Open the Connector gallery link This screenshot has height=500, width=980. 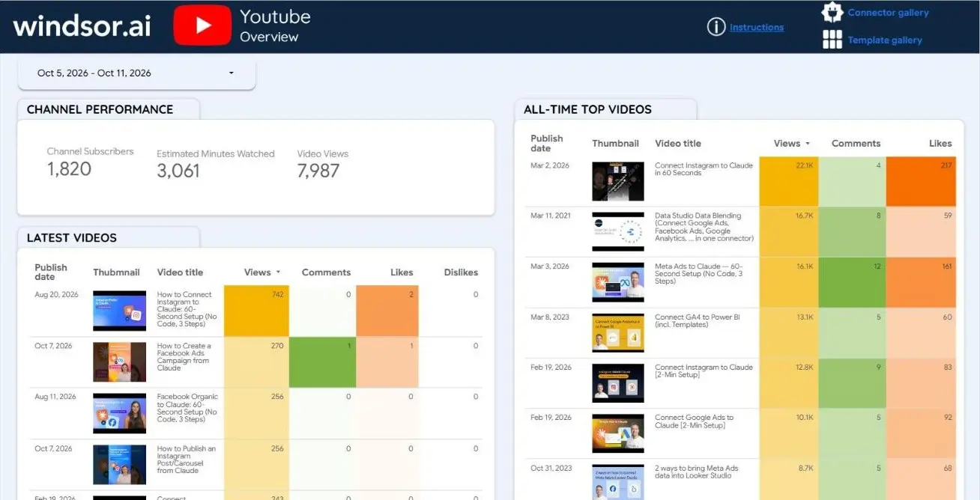888,13
